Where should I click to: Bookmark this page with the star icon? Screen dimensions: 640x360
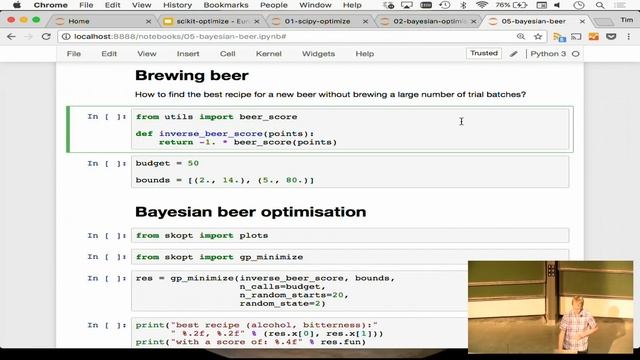tap(538, 37)
